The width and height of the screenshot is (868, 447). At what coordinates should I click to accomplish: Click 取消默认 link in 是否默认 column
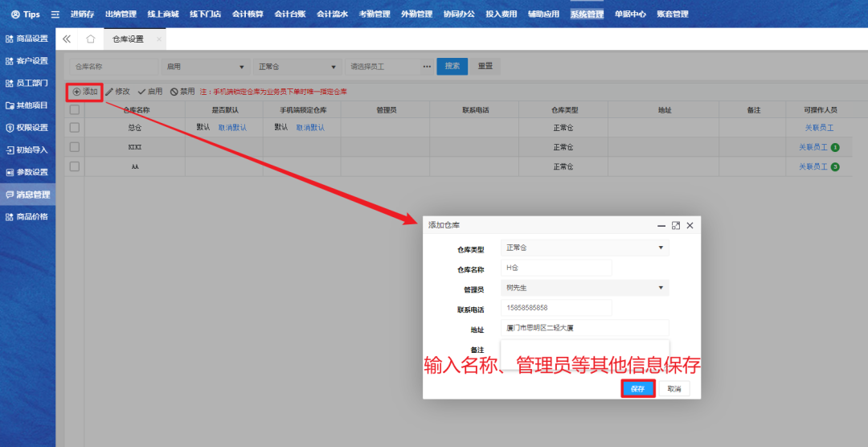(232, 128)
